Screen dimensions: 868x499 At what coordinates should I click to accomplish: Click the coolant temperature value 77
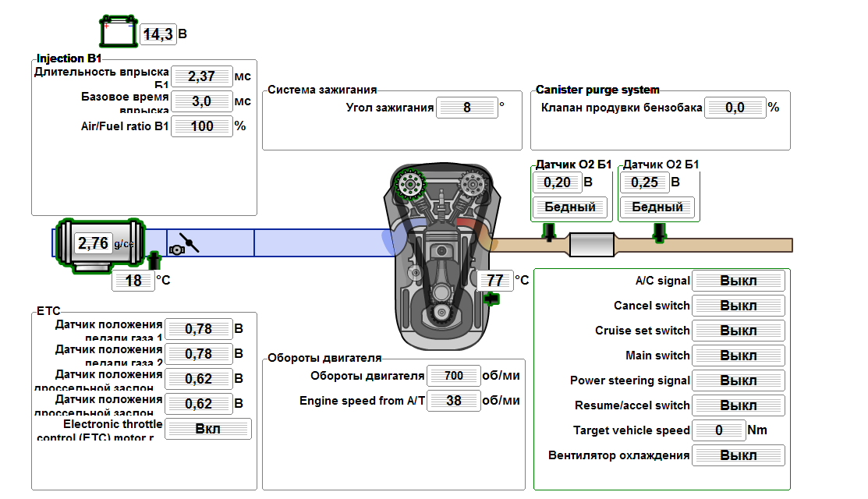pyautogui.click(x=495, y=281)
